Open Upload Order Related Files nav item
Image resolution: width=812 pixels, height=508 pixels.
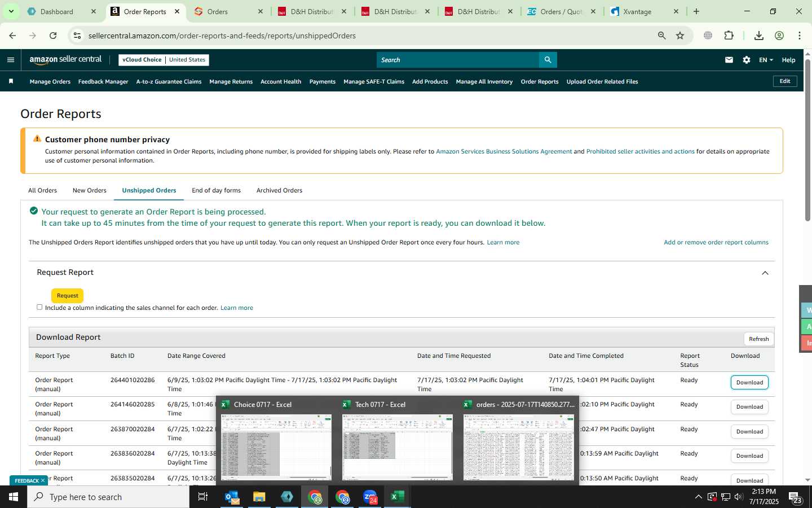(602, 81)
